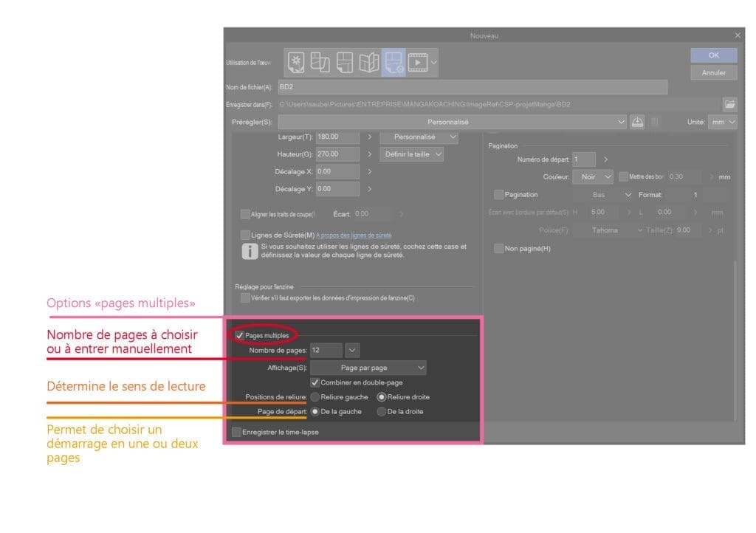Click the arrow next to Largeur value
Screen dimensions: 756x533
[x=369, y=137]
